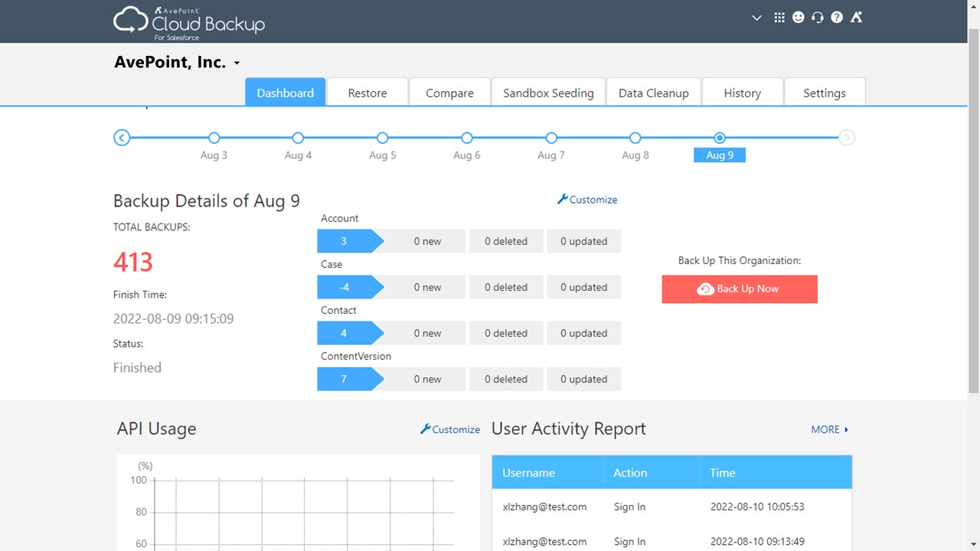This screenshot has height=551, width=980.
Task: Open the Restore tab
Action: [x=367, y=92]
